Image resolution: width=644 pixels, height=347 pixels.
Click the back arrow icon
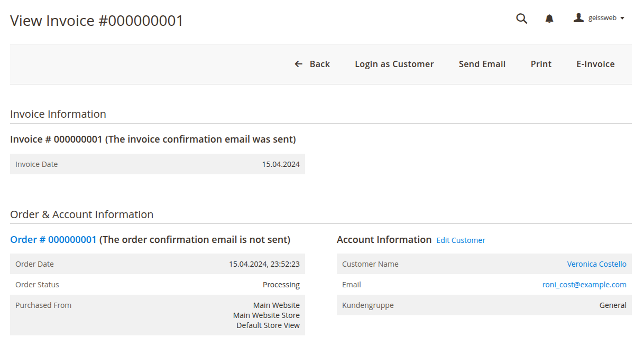(x=299, y=64)
